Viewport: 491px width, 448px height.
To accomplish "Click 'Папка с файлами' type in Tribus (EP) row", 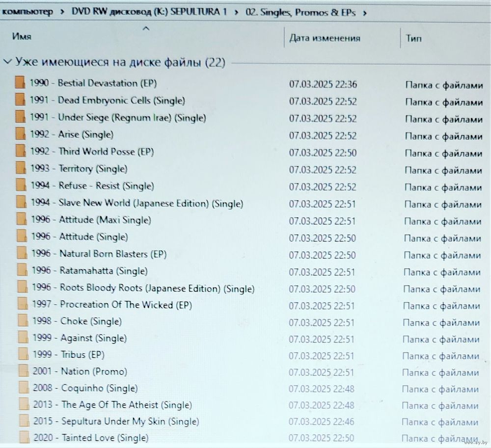I will click(440, 356).
